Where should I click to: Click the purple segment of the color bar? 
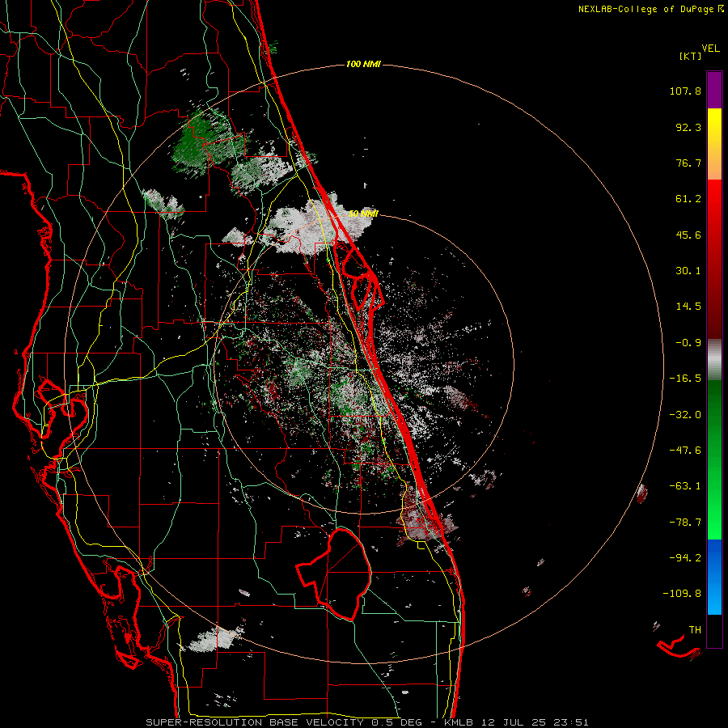click(x=714, y=90)
